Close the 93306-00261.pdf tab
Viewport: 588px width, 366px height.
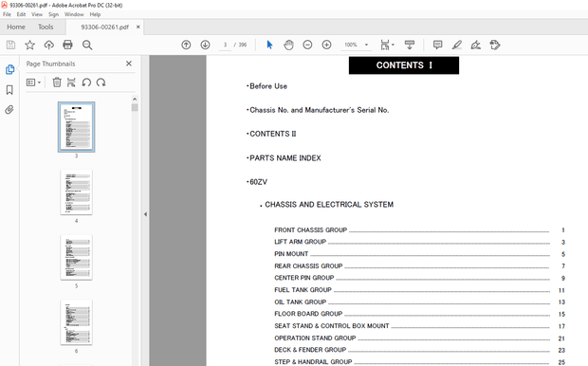coord(138,27)
